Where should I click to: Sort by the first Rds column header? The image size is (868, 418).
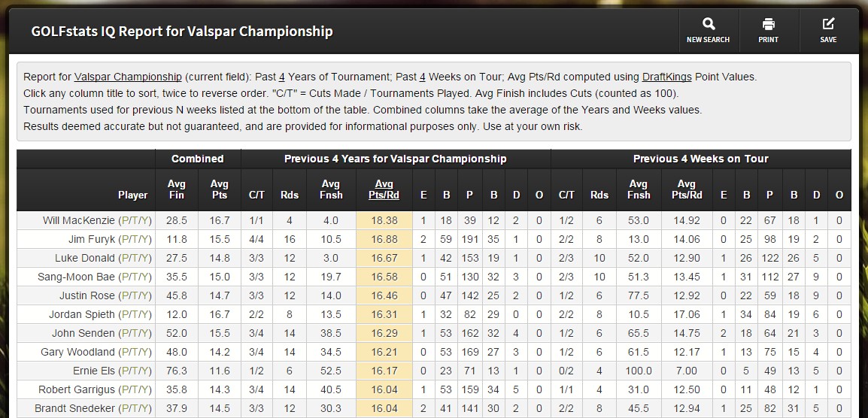point(290,195)
